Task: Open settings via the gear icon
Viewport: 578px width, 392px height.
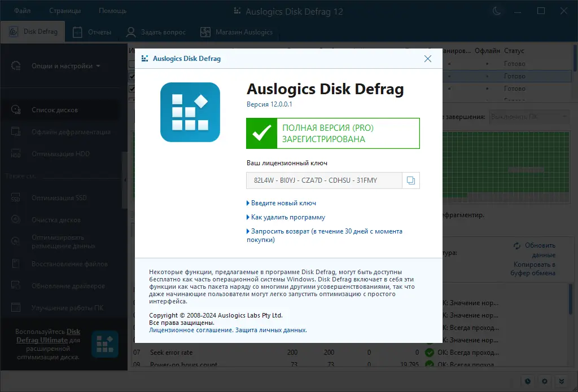Action: 544,382
